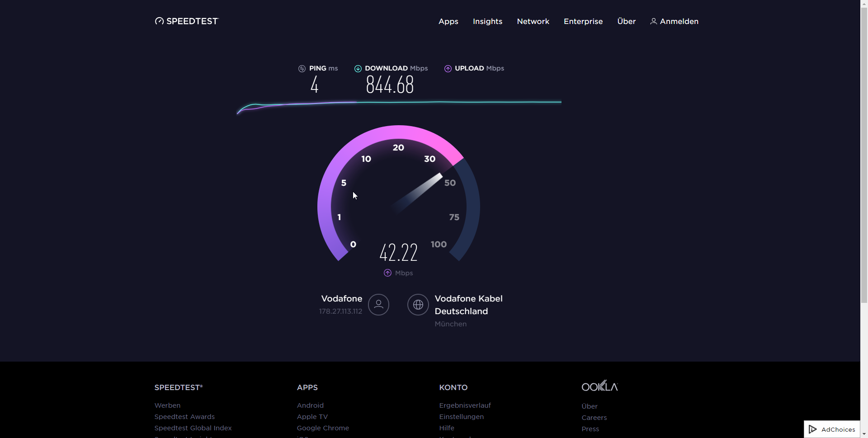Click the gauge label 50
The image size is (868, 438).
(450, 183)
